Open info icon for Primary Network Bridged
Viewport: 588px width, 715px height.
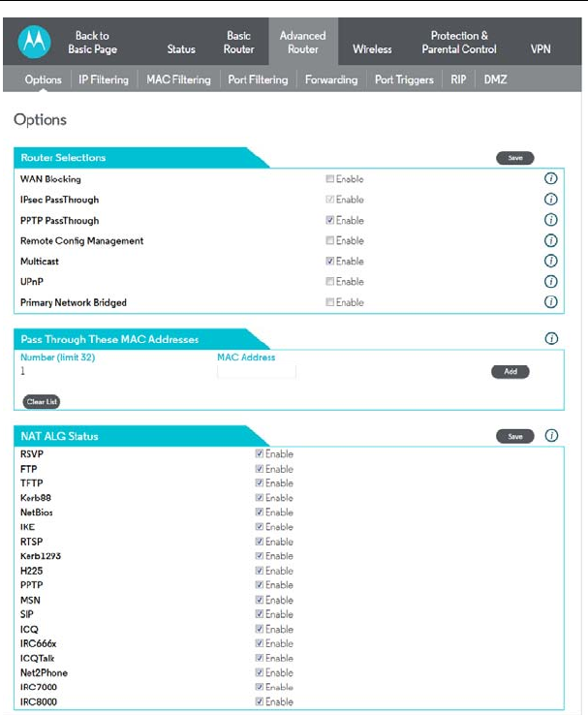click(x=550, y=302)
